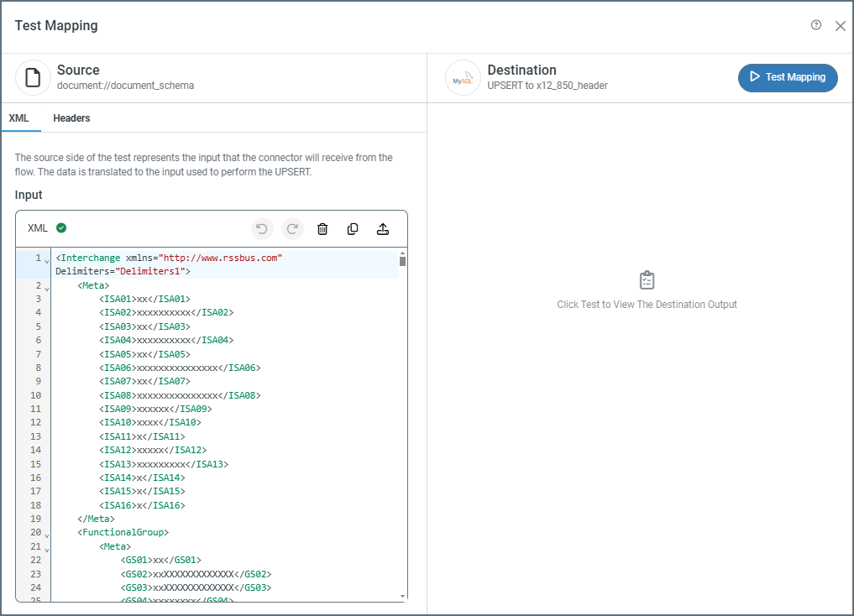The image size is (854, 616).
Task: Close the Test Mapping dialog
Action: pos(840,26)
